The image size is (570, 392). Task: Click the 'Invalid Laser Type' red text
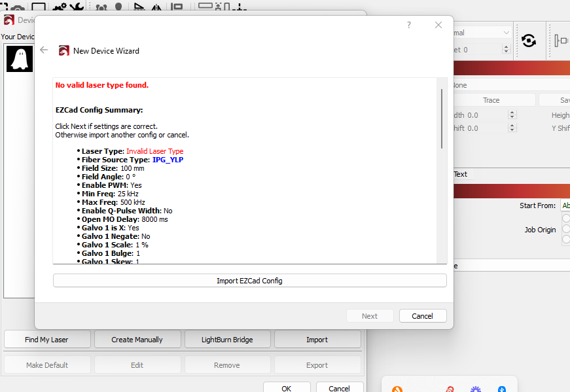tap(155, 151)
